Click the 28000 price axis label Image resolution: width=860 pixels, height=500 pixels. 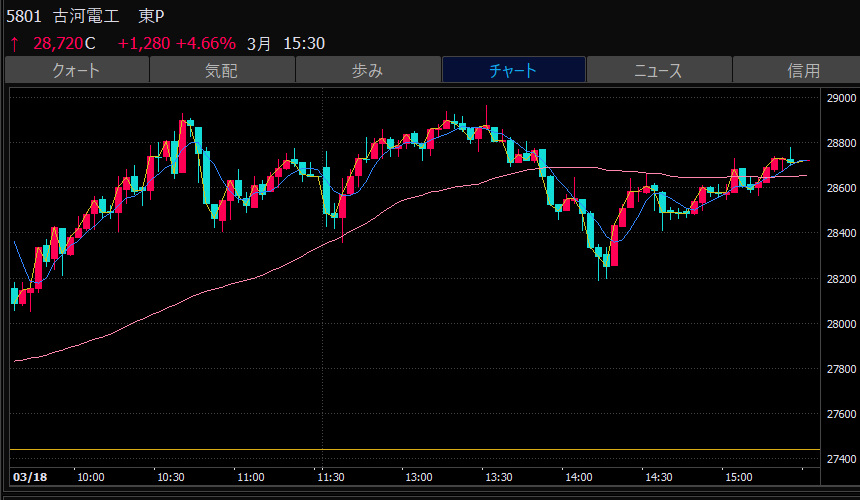841,324
